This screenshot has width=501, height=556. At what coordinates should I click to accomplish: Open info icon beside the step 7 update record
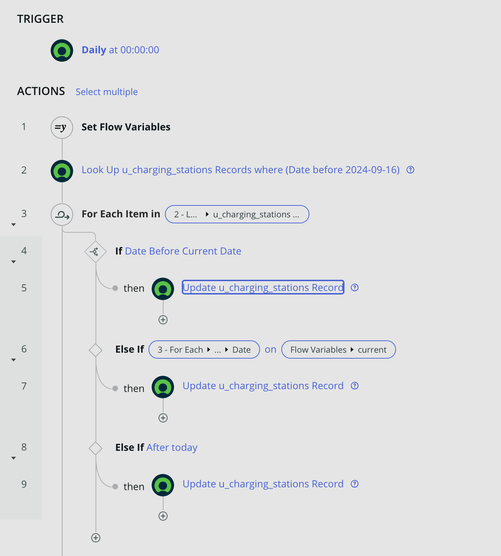click(x=355, y=386)
